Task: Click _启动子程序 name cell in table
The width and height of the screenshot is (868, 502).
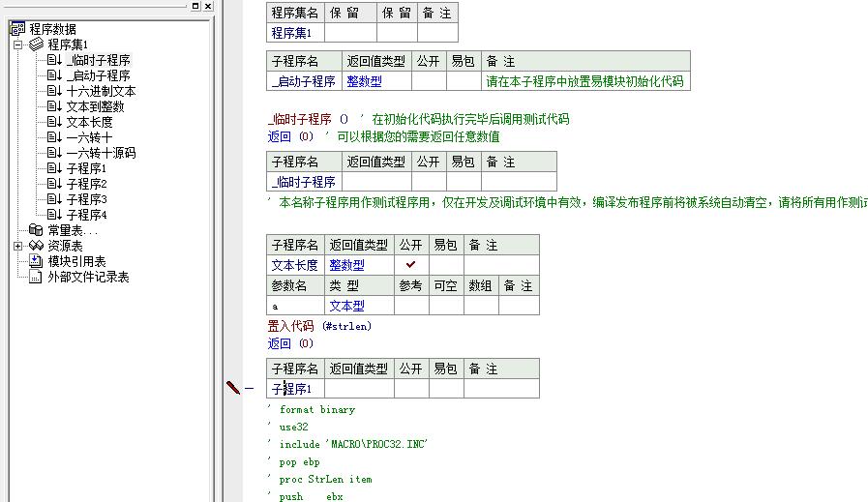Action: 304,81
